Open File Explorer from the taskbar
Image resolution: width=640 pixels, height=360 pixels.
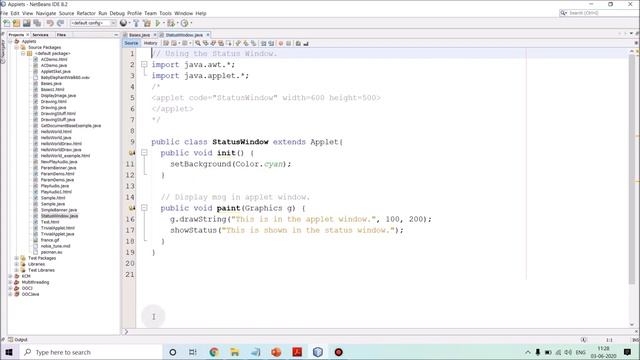(x=235, y=352)
